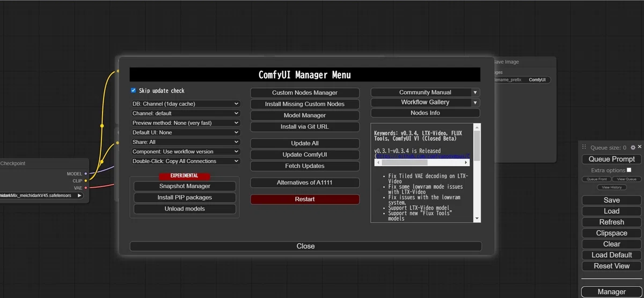Click news box scroll-down arrow
This screenshot has width=644, height=298.
click(x=477, y=219)
